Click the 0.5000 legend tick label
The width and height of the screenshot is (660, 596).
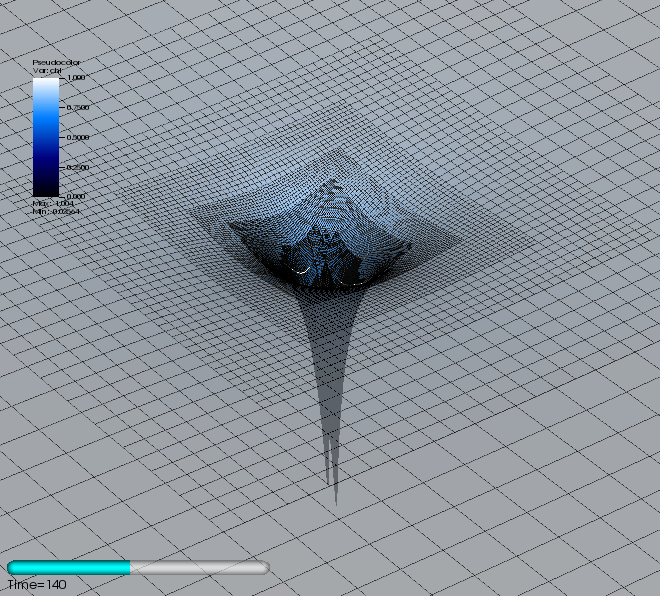point(78,137)
